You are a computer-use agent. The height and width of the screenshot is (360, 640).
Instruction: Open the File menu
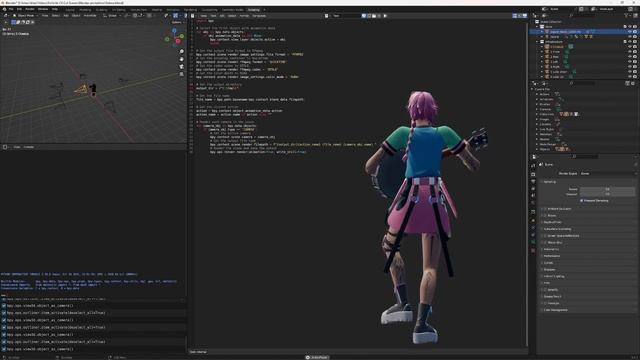click(11, 9)
